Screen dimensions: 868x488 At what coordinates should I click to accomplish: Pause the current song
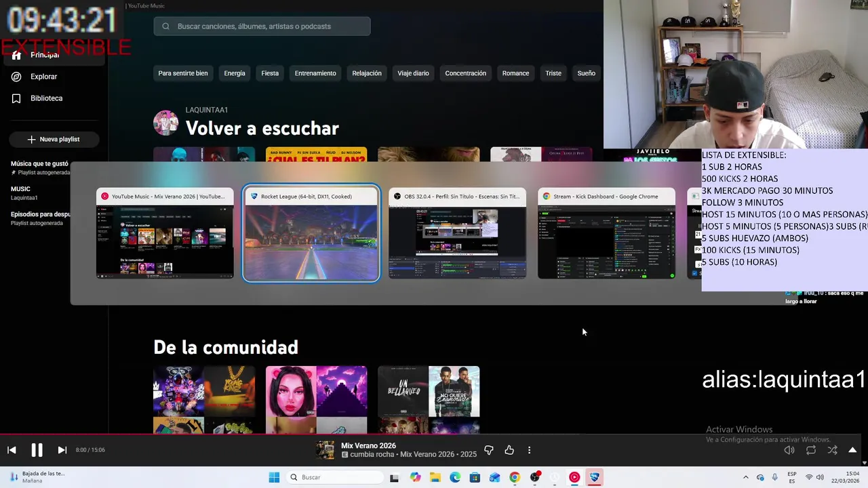tap(37, 450)
